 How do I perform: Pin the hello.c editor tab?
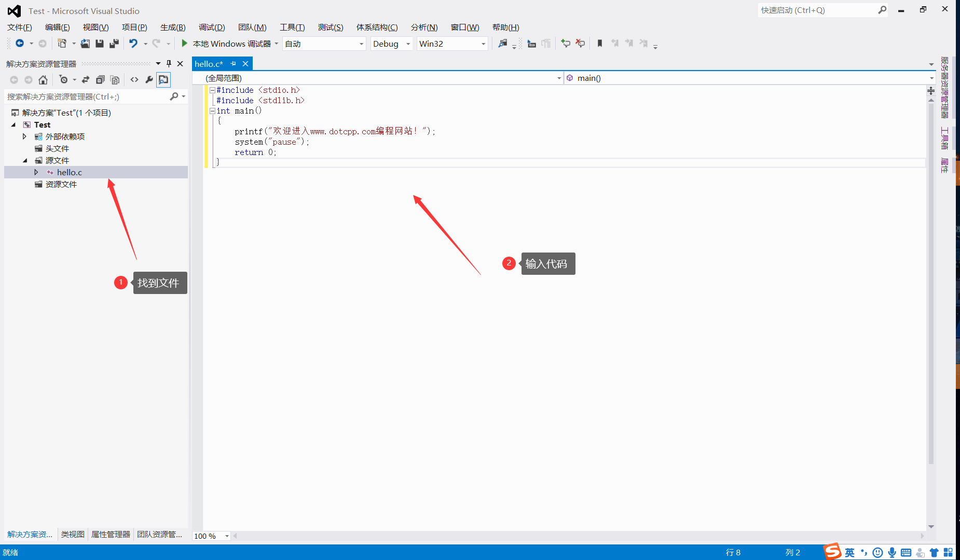[233, 63]
